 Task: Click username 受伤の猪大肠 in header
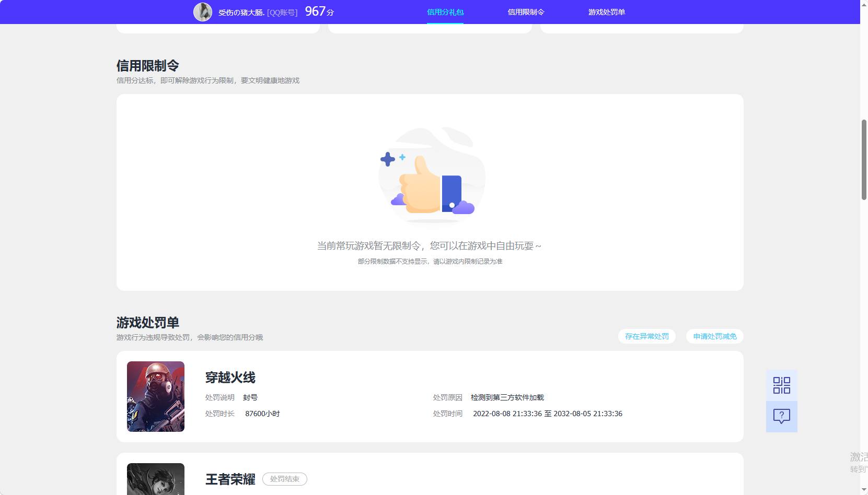tap(241, 13)
